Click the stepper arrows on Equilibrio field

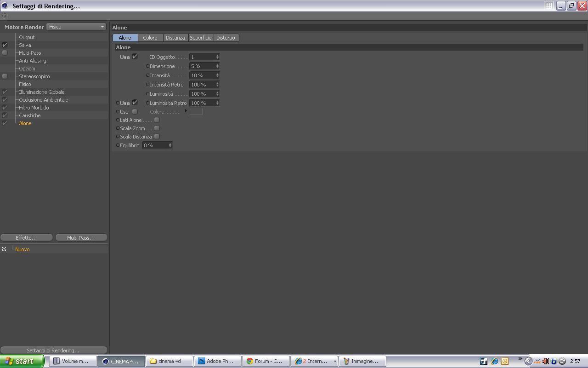pyautogui.click(x=170, y=145)
